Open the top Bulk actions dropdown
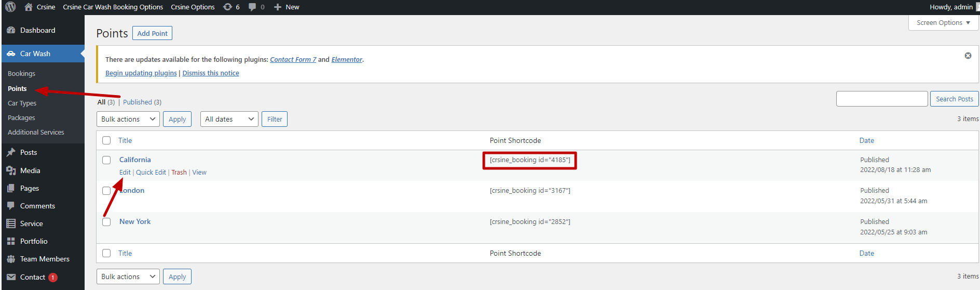The width and height of the screenshot is (980, 290). coord(128,119)
